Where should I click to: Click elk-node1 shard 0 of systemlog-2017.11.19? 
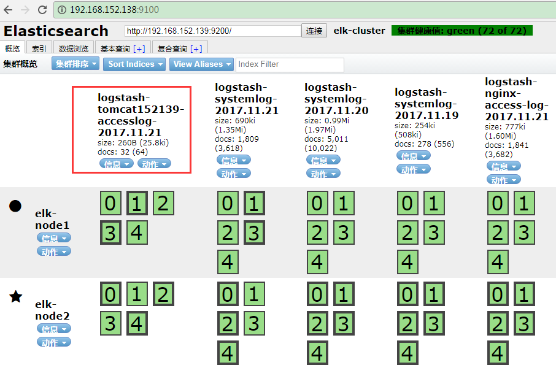coord(407,203)
